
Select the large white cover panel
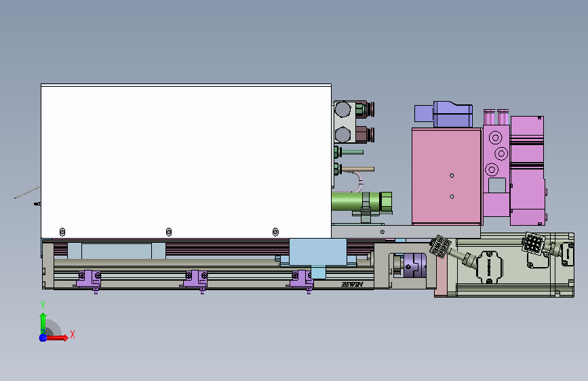(186, 161)
